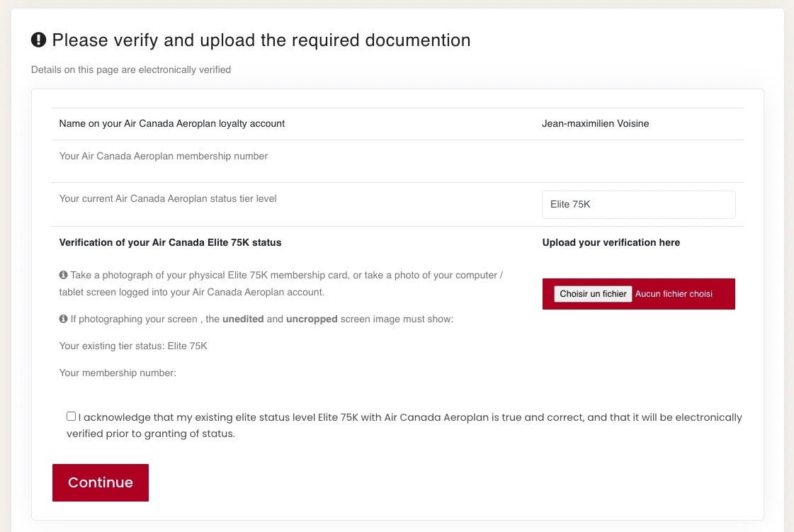Click 'Your existing tier status: Elite 75K' line
The height and width of the screenshot is (532, 794).
[133, 346]
